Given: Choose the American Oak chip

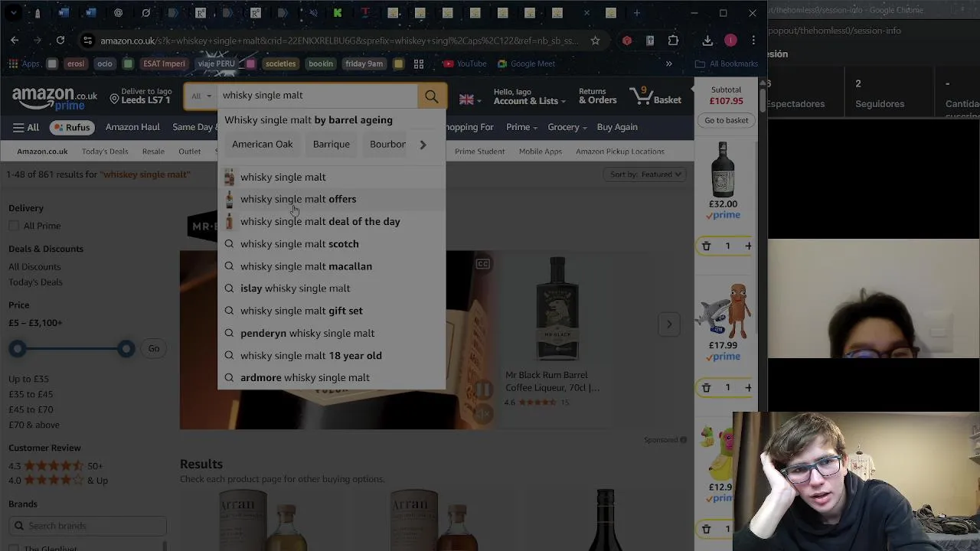Looking at the screenshot, I should tap(263, 144).
